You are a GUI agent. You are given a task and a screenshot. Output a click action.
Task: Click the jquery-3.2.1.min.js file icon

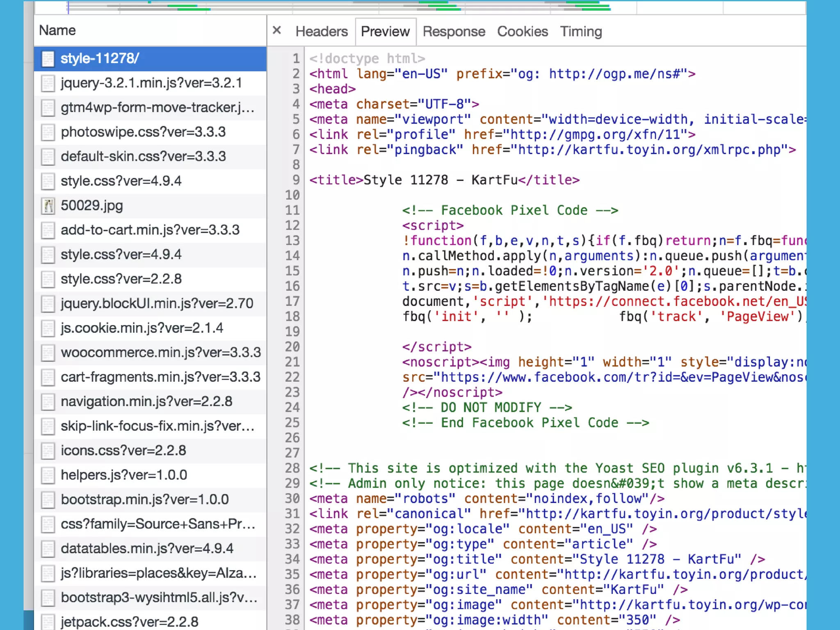pos(48,83)
